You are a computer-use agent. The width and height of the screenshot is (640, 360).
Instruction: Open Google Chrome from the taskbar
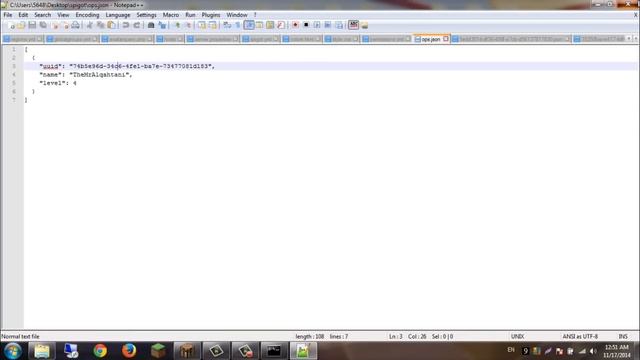coord(100,351)
